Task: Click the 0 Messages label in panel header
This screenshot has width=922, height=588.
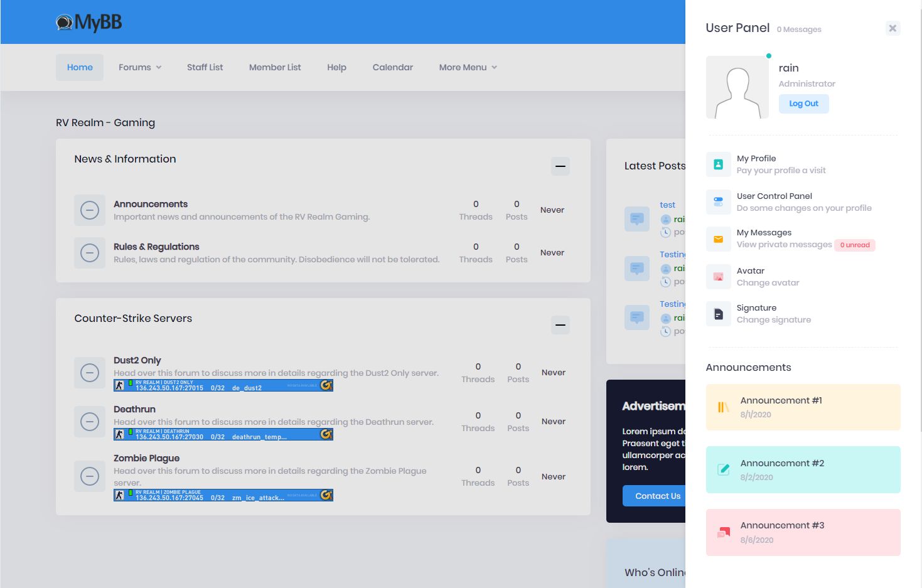Action: point(799,29)
